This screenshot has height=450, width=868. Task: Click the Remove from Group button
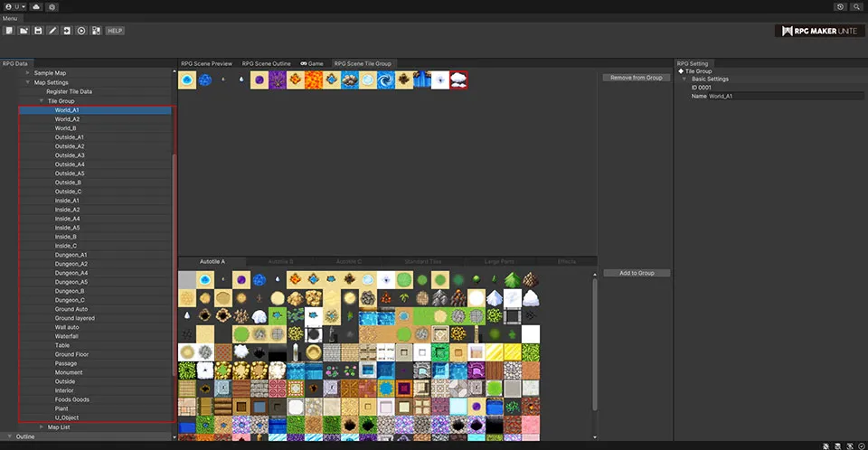pos(636,78)
